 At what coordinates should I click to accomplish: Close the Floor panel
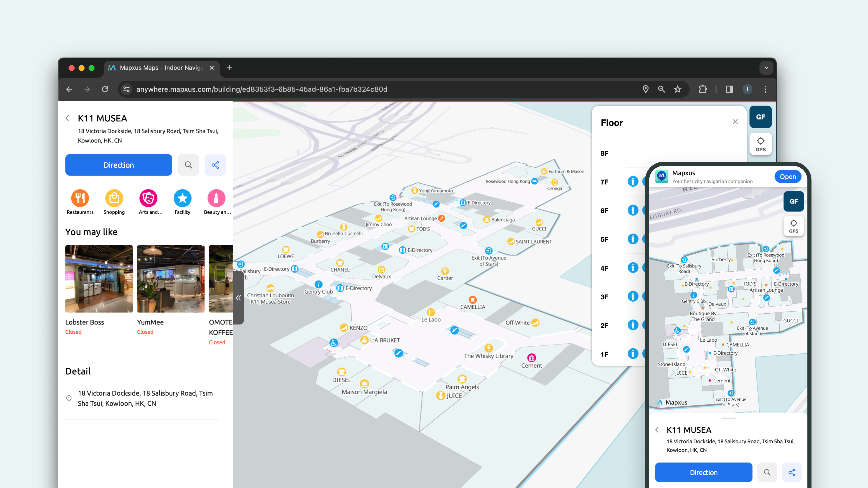[x=735, y=122]
